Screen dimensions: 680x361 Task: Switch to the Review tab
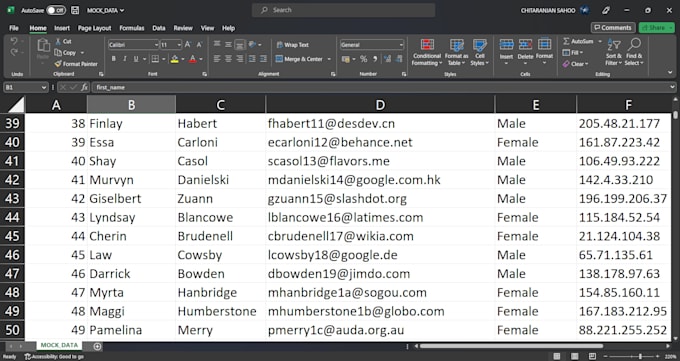point(183,28)
